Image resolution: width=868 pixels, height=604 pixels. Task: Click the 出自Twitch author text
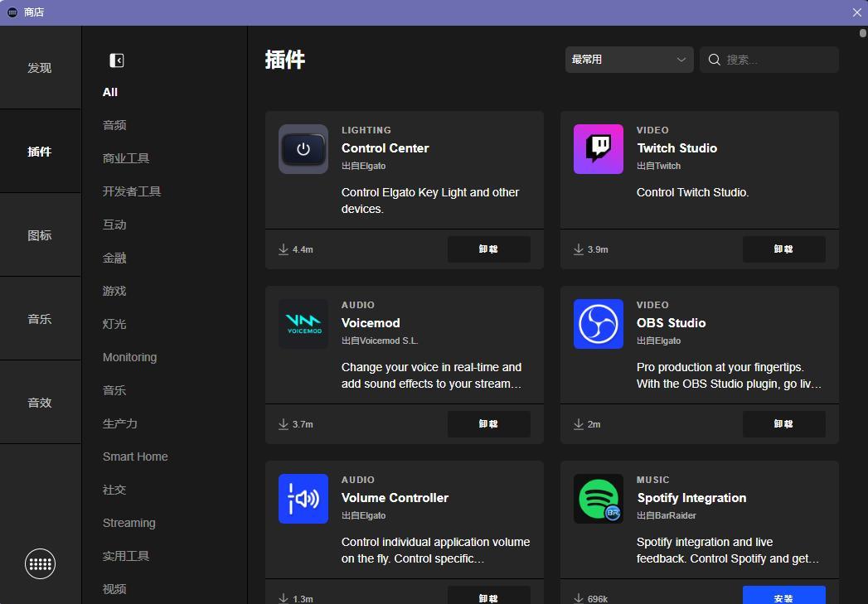pos(659,166)
